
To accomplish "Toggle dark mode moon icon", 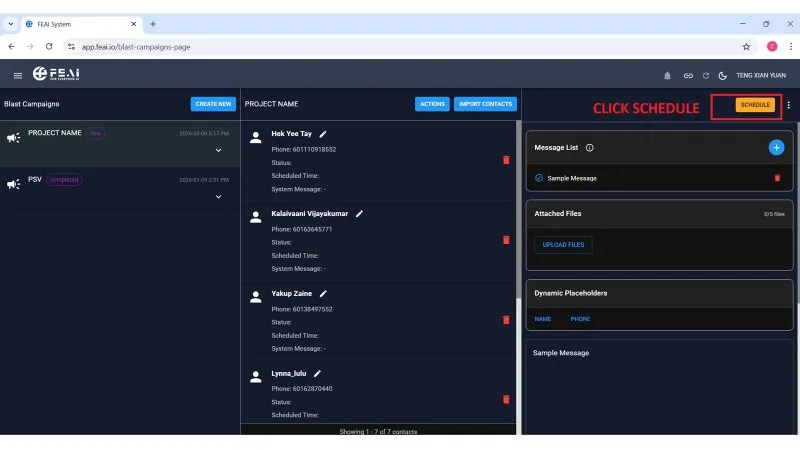I will (x=722, y=76).
